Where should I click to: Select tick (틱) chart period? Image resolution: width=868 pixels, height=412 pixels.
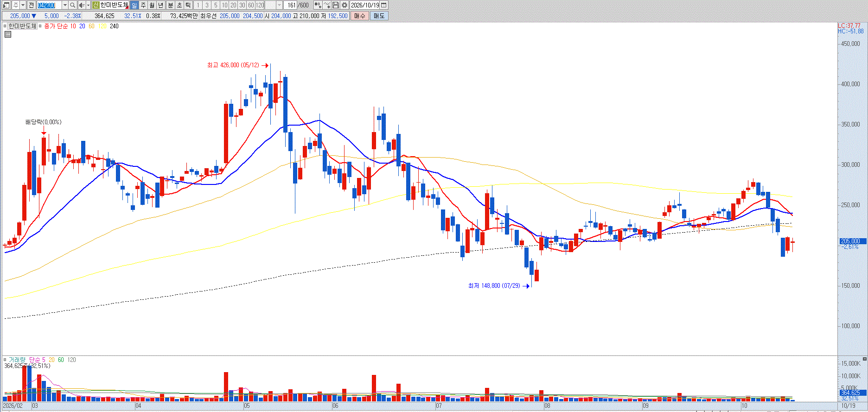(188, 5)
